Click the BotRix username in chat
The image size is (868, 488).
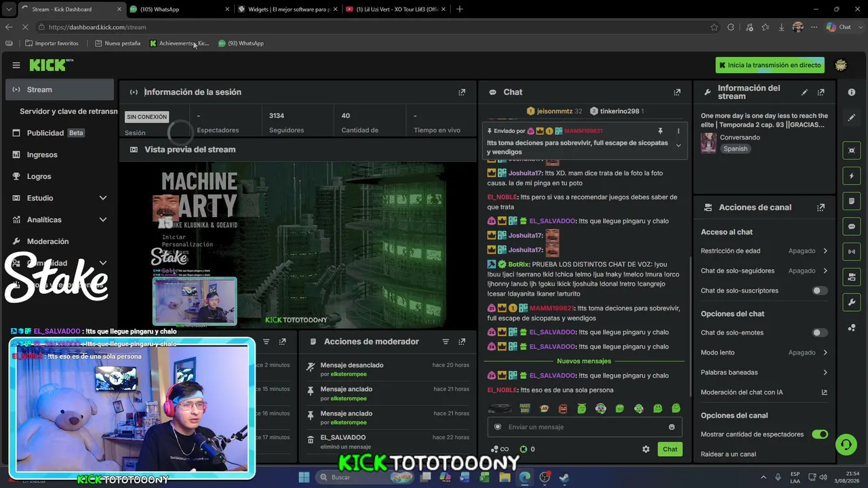point(519,264)
